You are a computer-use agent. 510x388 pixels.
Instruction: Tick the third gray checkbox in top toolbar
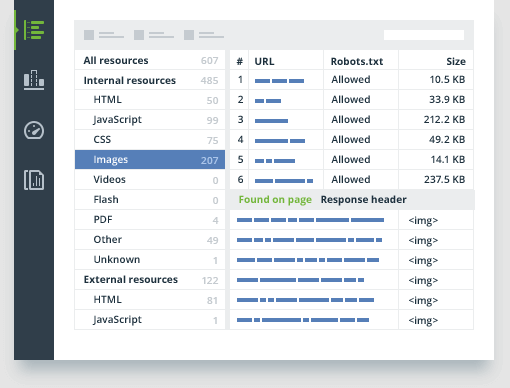pyautogui.click(x=189, y=35)
